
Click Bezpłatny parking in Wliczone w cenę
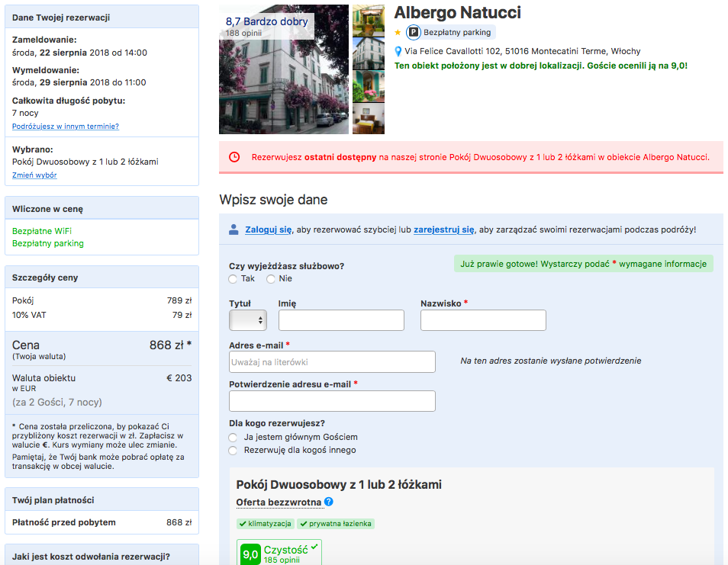coord(48,243)
